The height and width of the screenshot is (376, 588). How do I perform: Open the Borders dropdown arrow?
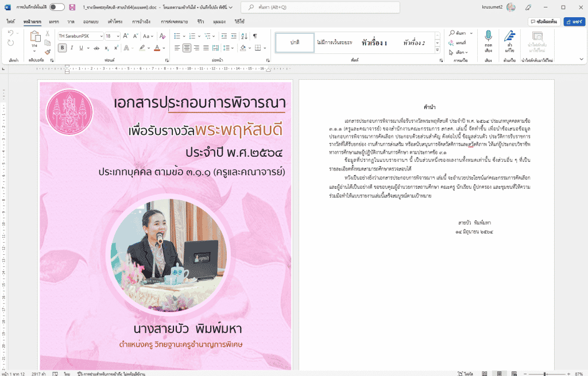[265, 48]
